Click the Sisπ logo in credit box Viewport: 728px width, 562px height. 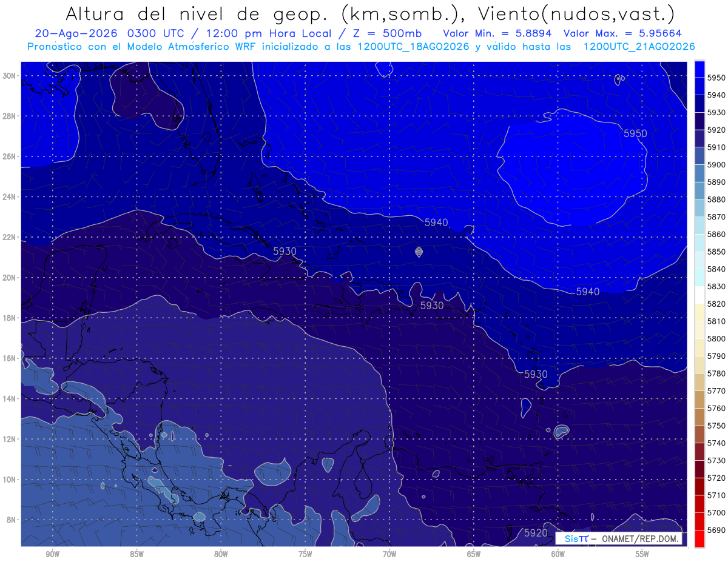(576, 539)
